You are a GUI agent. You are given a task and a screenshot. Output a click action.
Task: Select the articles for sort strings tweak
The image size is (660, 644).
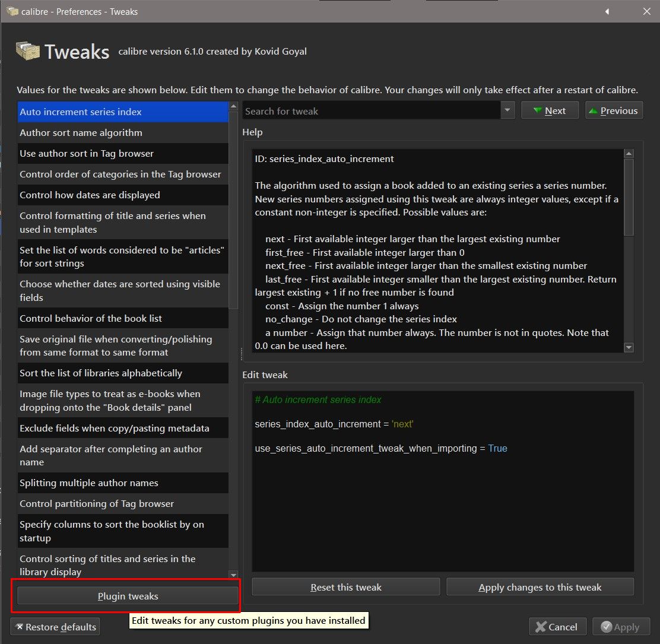[122, 257]
